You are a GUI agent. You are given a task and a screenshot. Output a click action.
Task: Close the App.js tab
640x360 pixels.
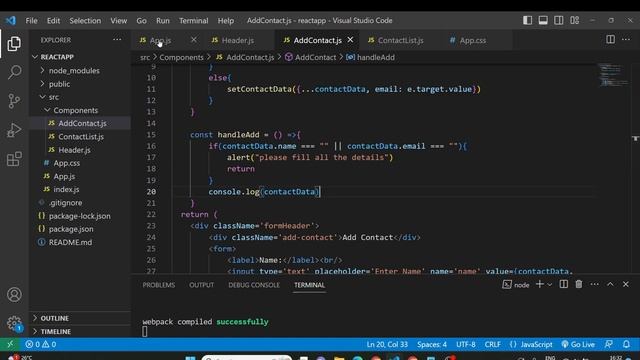[193, 40]
